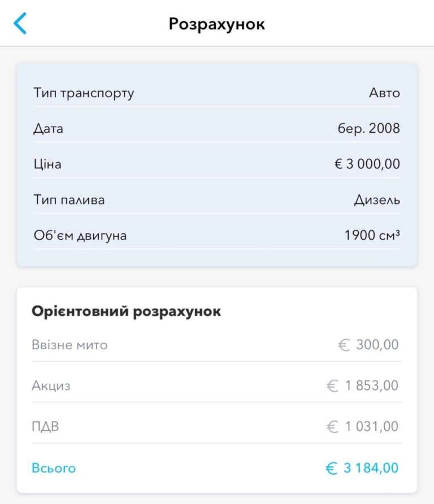Select the 1900 см³ engine volume
Screen dimensions: 434x504
point(372,236)
